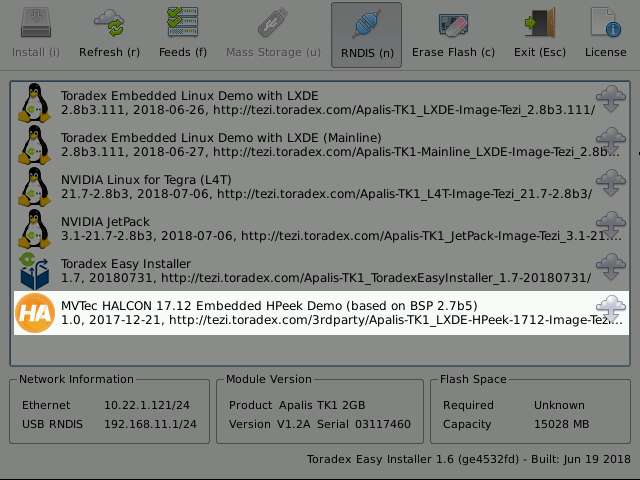Click the 2.8b3.111, 2018-06-26 URL line

pyautogui.click(x=328, y=110)
